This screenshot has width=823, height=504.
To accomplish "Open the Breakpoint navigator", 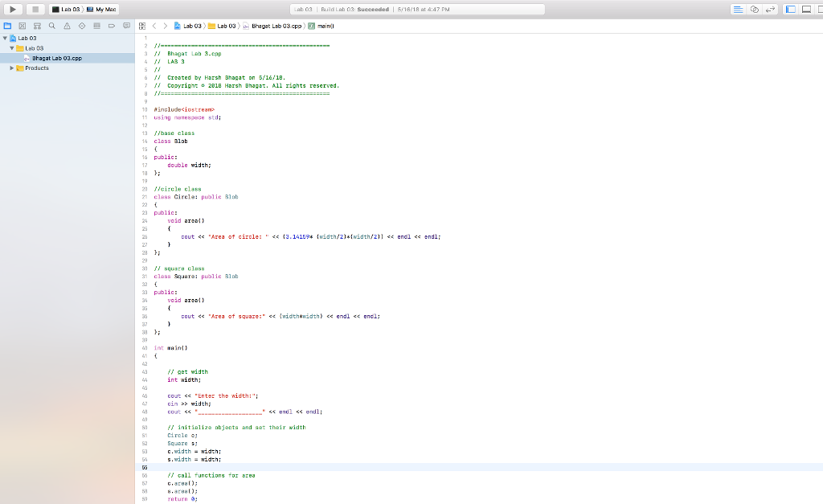I will (x=109, y=25).
